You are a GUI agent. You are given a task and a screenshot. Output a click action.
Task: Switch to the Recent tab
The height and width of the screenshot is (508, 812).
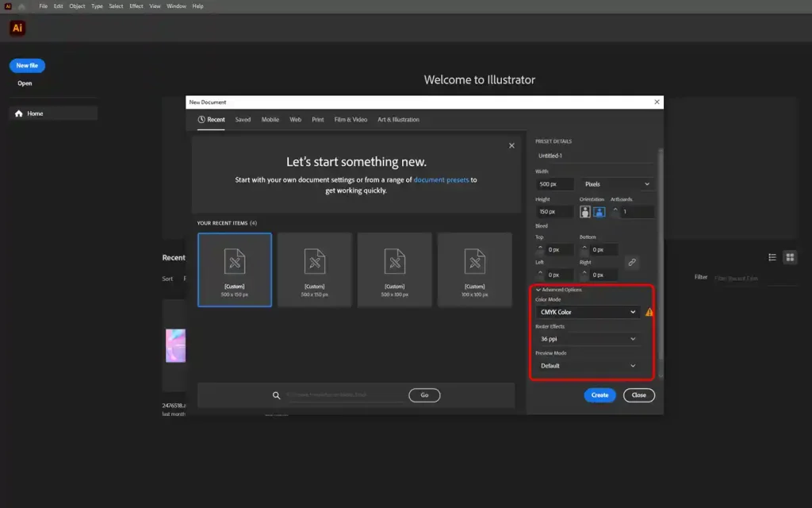tap(211, 120)
